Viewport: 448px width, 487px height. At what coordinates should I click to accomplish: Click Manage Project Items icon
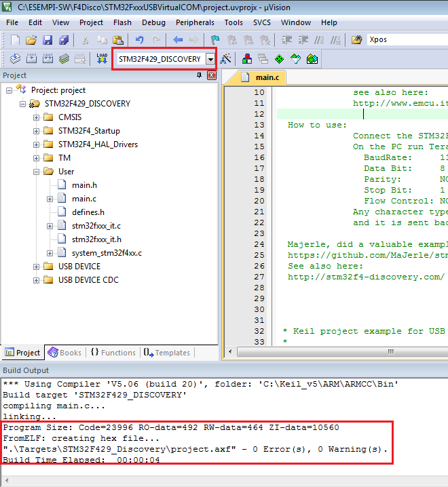tap(247, 58)
